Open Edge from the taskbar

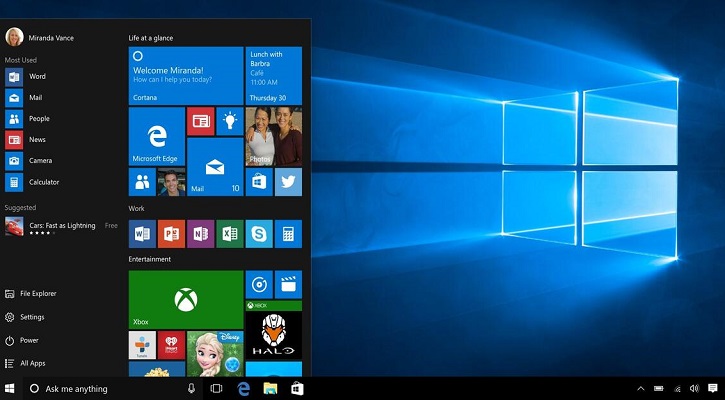243,388
